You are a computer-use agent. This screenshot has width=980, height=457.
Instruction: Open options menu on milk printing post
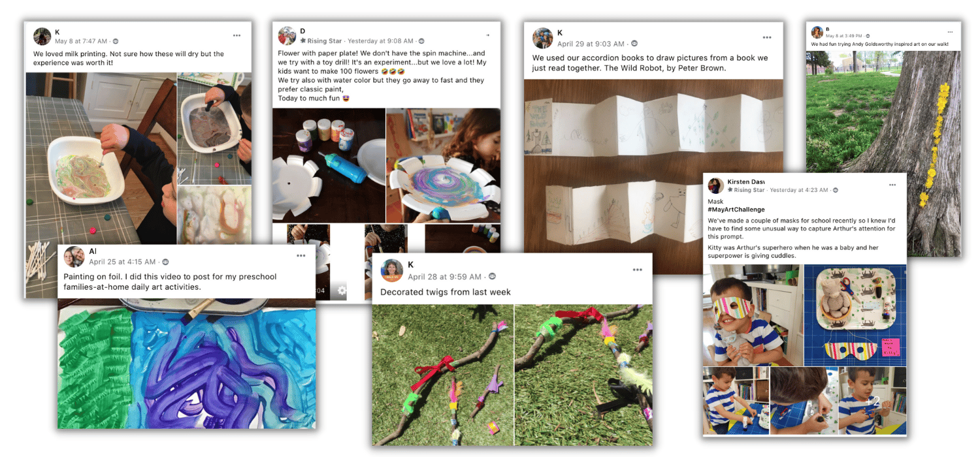point(237,35)
